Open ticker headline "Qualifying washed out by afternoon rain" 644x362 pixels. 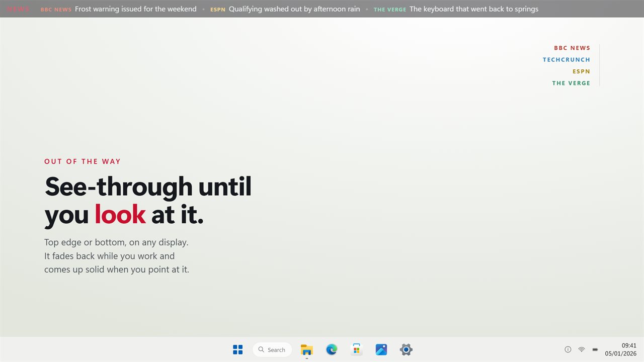click(294, 9)
